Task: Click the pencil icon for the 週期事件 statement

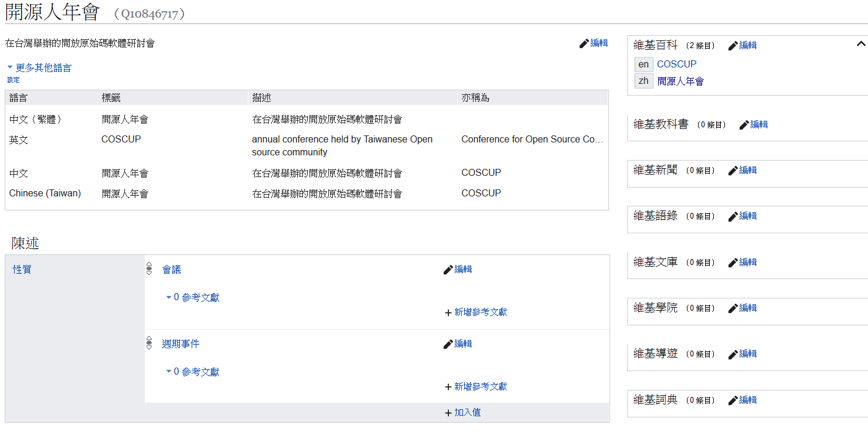Action: coord(448,344)
